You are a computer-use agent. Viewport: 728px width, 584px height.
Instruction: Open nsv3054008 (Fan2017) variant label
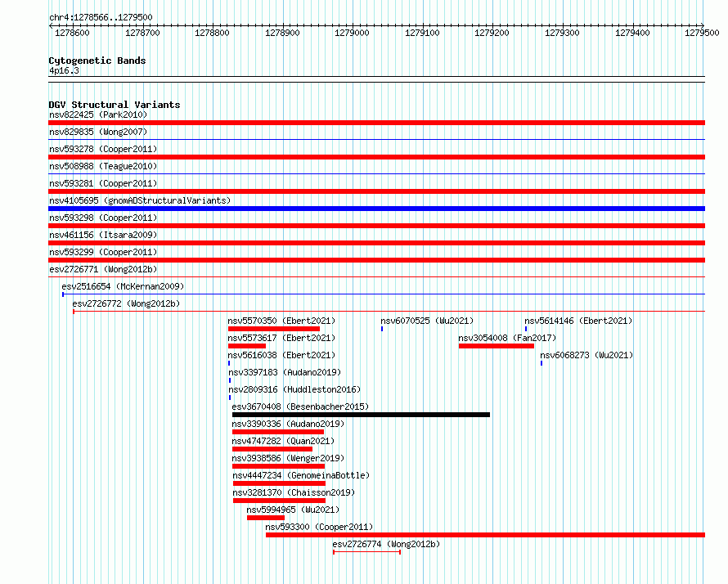[507, 338]
